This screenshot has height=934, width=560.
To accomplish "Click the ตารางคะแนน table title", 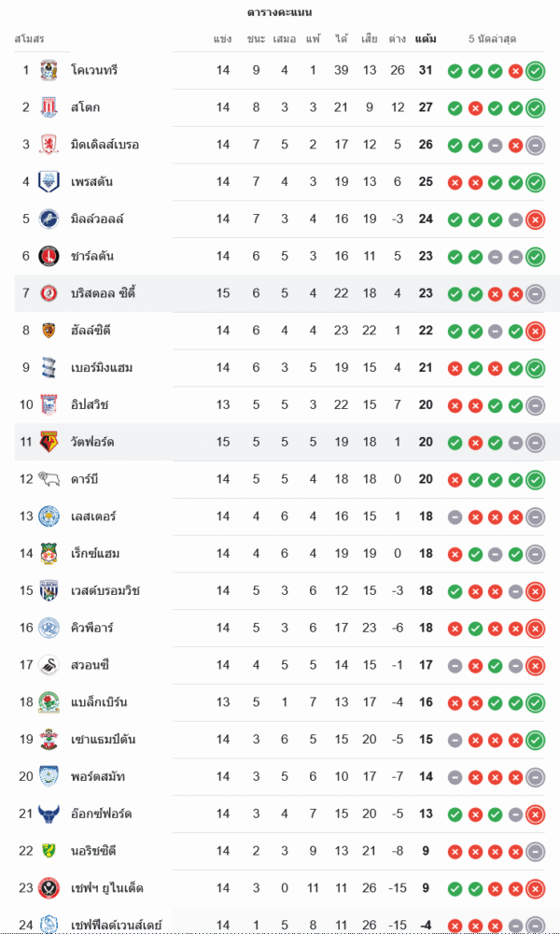I will [x=280, y=12].
